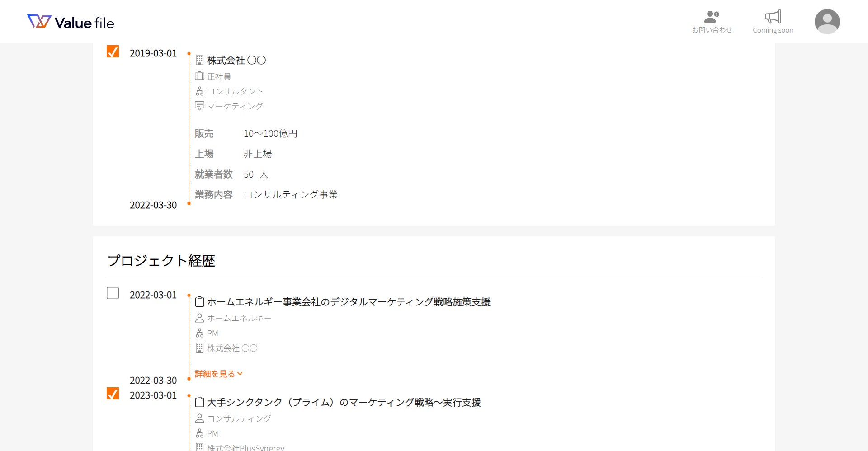Uncheck the 2019-03-01 career checkbox
Viewport: 868px width, 451px height.
pyautogui.click(x=113, y=52)
